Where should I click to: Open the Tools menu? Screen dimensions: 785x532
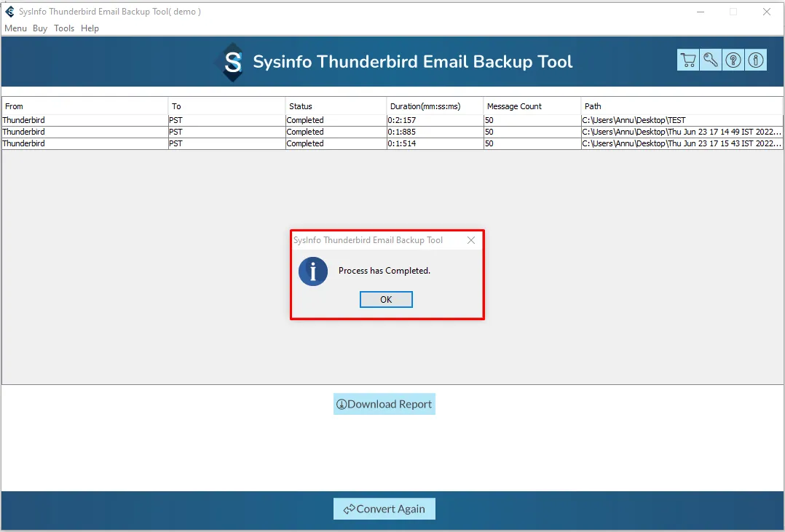[x=64, y=28]
